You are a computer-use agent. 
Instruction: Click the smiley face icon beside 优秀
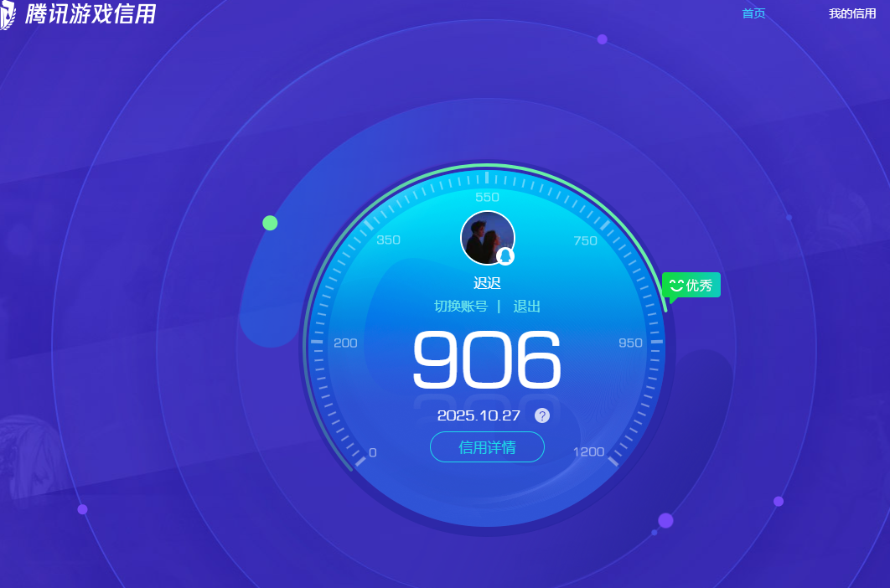click(676, 285)
